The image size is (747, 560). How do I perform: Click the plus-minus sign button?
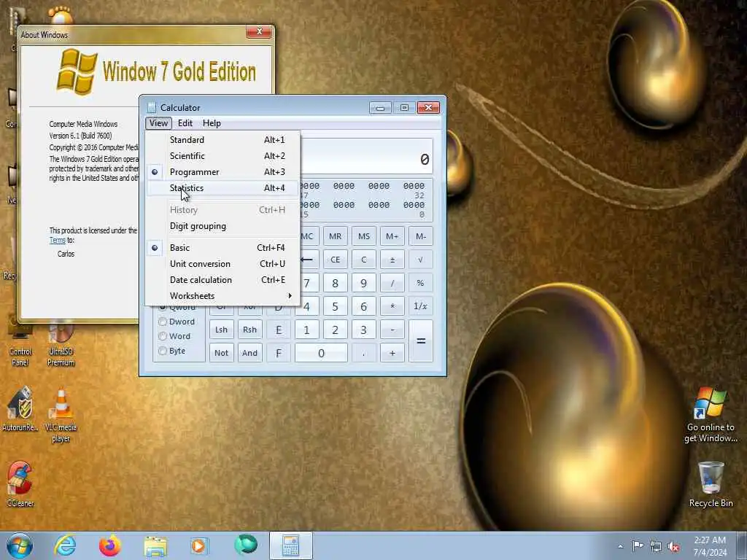[x=392, y=260]
